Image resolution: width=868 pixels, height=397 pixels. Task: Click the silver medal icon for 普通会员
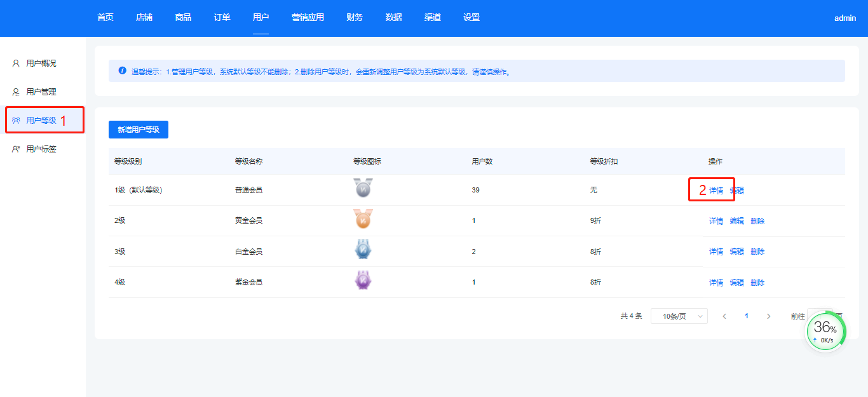pyautogui.click(x=363, y=189)
